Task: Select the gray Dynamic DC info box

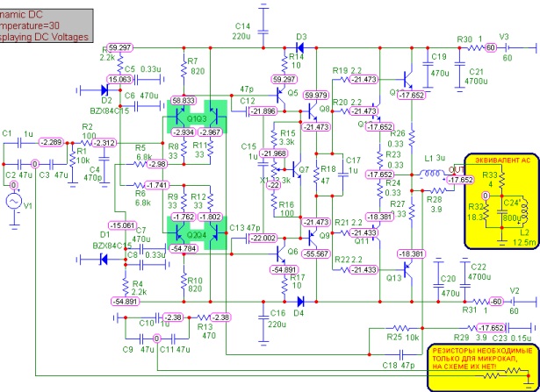Action: pos(45,25)
